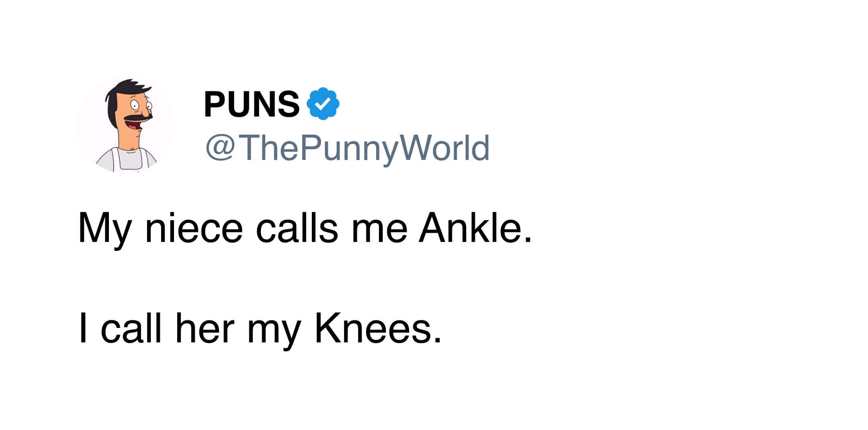Click the blue verified badge
The height and width of the screenshot is (430, 868).
click(x=323, y=104)
